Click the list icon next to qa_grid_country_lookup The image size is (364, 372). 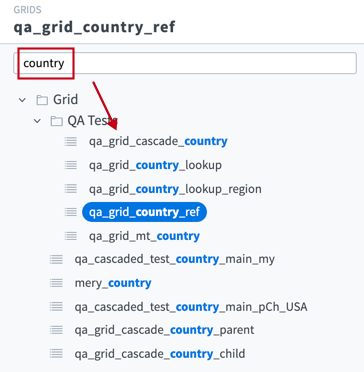71,165
